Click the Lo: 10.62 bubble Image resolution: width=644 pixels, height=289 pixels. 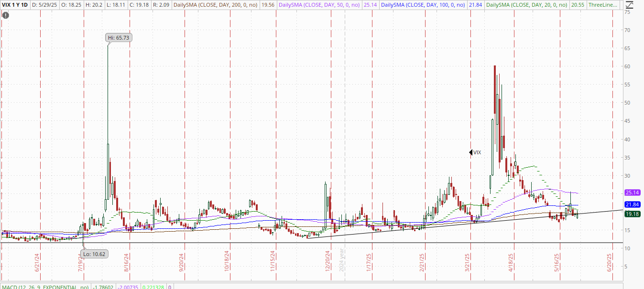[95, 254]
